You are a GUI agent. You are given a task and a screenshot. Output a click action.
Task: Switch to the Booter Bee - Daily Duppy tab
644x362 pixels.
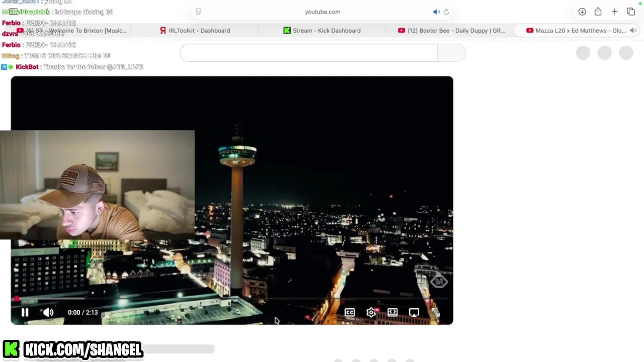[x=451, y=31]
